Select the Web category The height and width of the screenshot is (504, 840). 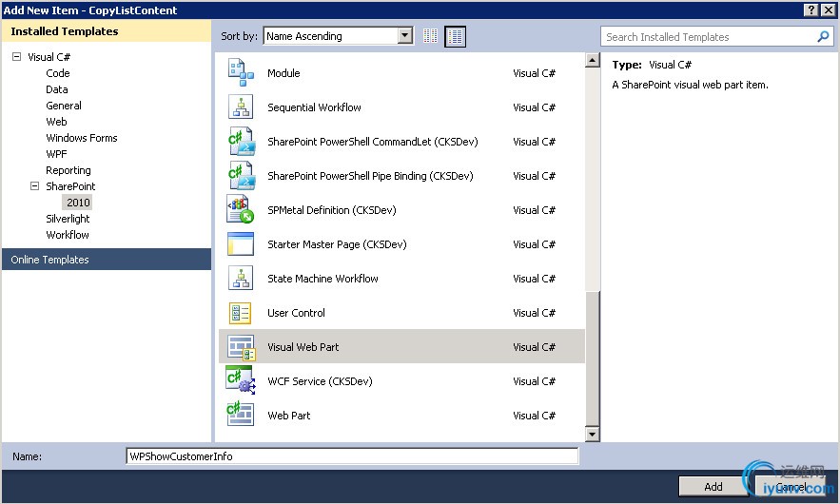coord(56,122)
